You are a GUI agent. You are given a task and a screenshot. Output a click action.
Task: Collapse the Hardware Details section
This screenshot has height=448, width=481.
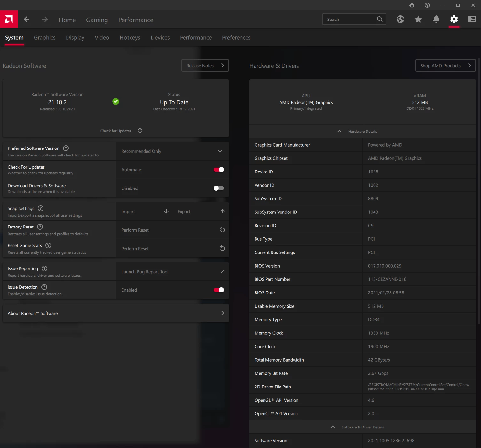(363, 131)
